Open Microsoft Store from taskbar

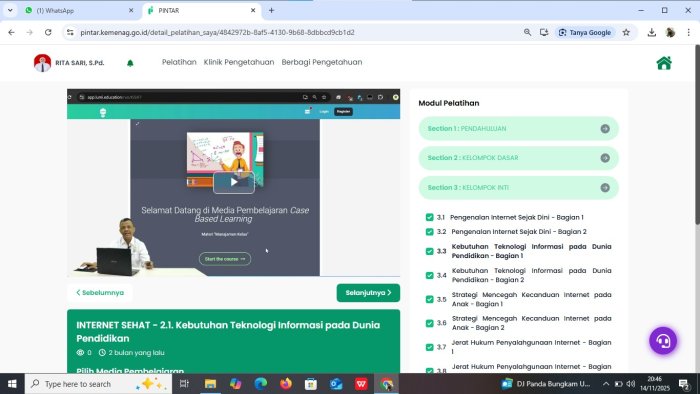pos(311,384)
